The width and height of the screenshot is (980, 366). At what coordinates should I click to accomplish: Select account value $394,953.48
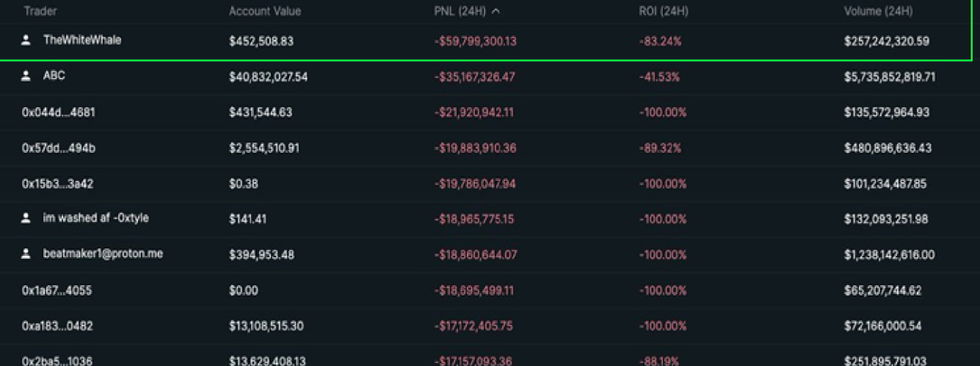pos(262,255)
